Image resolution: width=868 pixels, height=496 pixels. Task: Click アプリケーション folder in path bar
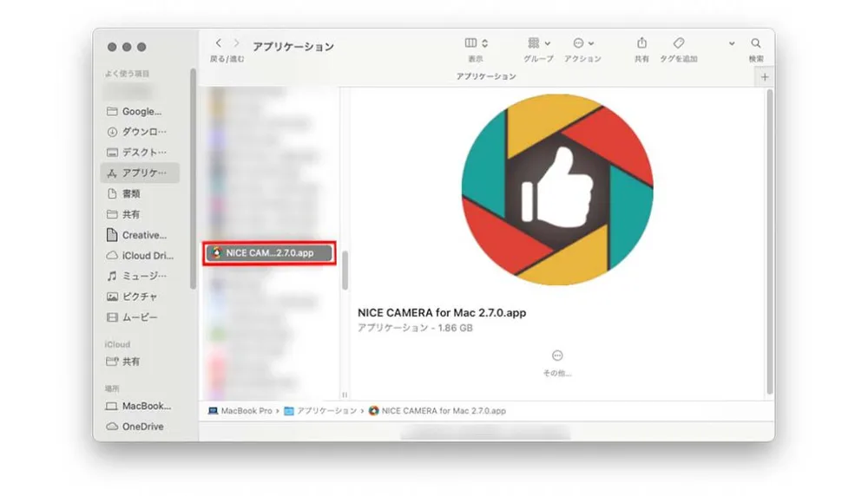(x=320, y=411)
